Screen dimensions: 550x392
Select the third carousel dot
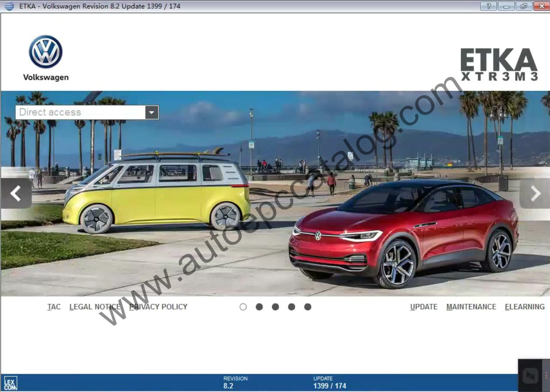tap(275, 307)
